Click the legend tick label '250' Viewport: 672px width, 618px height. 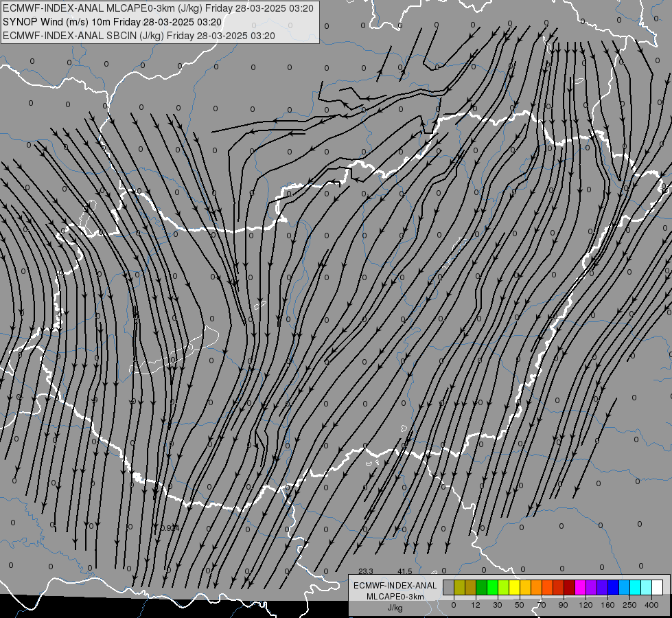pos(629,605)
